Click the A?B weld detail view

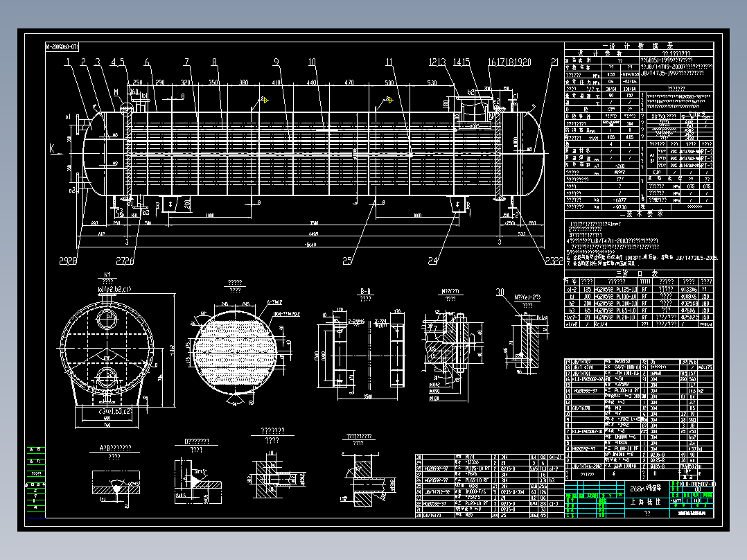point(115,483)
